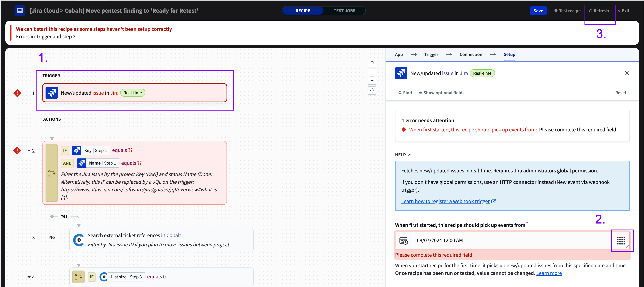
Task: Switch to the RECIPE view toggle
Action: pos(302,11)
